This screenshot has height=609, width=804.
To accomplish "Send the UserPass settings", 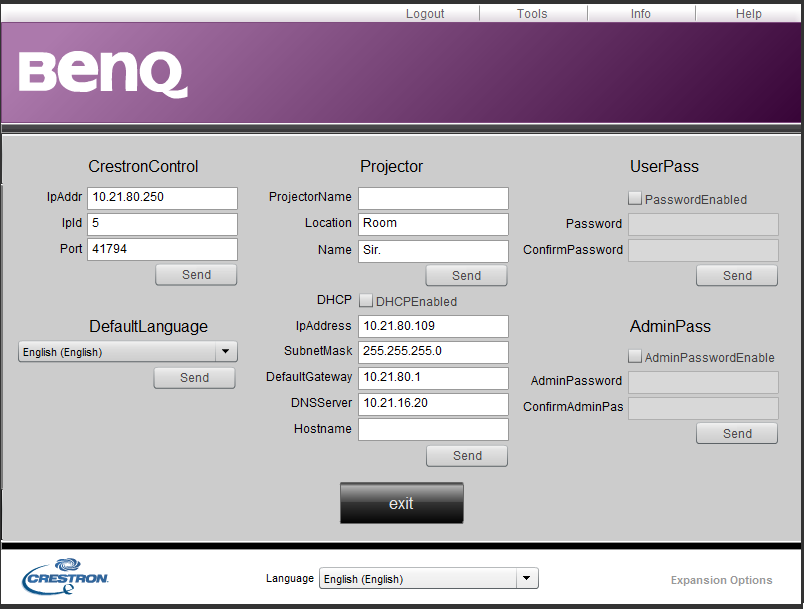I will (737, 276).
